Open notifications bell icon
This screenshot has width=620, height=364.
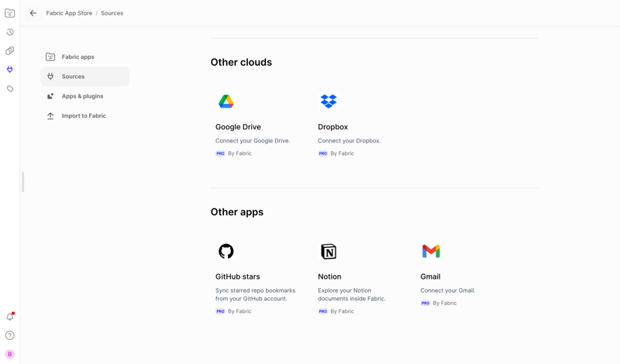10,317
